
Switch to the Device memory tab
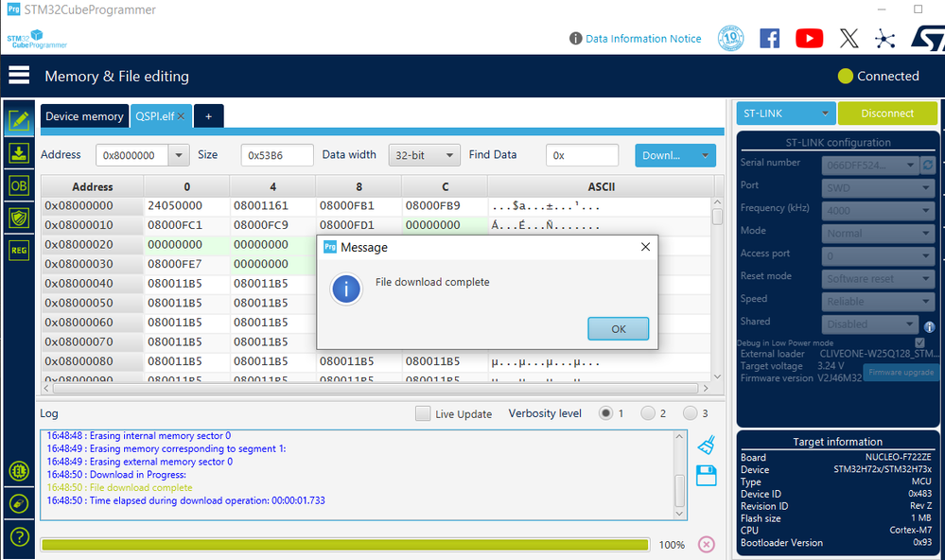pos(84,116)
